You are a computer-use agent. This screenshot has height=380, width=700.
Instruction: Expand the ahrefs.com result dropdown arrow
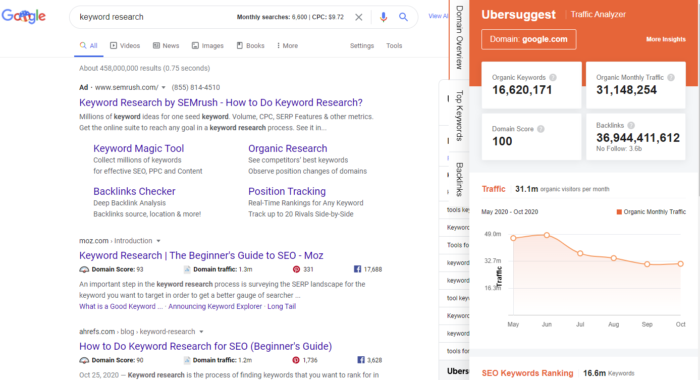pos(201,332)
